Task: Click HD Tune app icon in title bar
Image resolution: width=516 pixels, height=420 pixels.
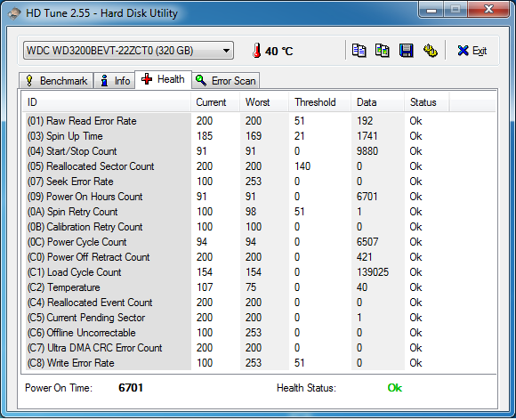Action: (x=14, y=13)
